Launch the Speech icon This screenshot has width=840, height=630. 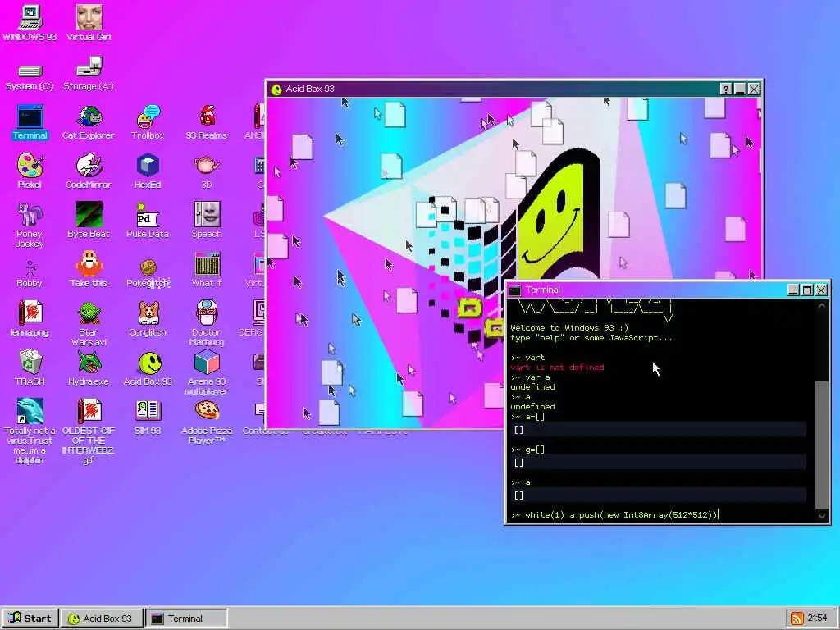point(207,220)
